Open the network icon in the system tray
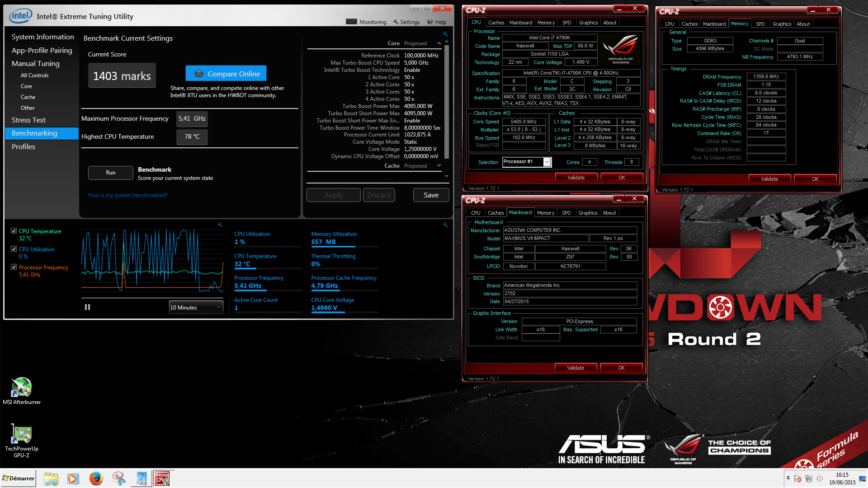868x488 pixels. coord(809,479)
